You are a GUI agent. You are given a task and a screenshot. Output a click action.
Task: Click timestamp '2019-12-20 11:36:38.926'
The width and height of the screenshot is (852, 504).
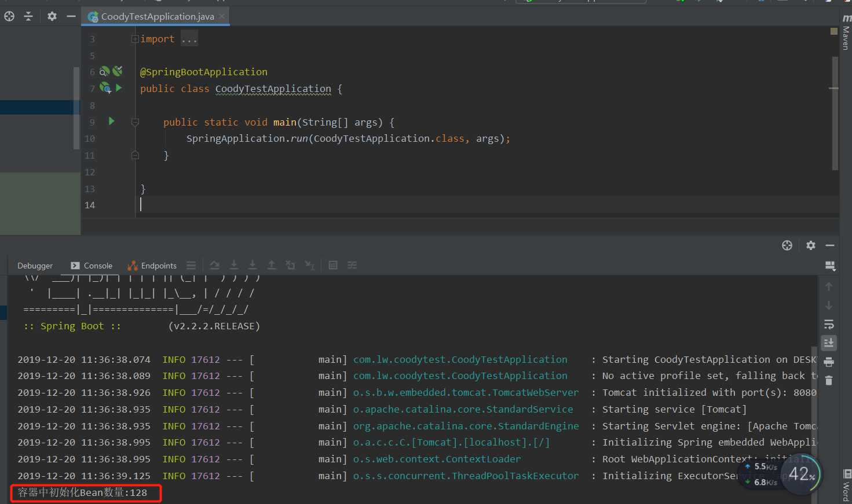pos(84,392)
